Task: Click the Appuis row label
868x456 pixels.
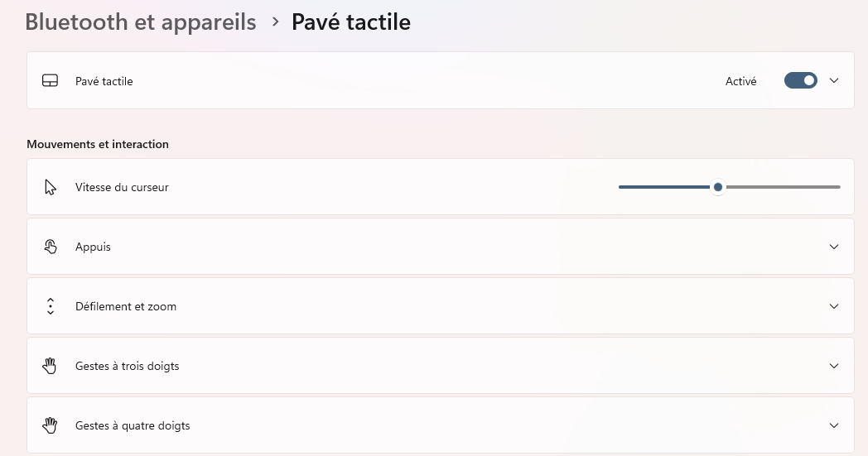Action: [93, 247]
